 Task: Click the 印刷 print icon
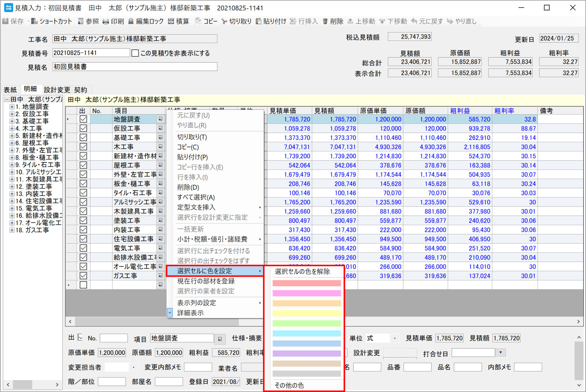click(106, 21)
